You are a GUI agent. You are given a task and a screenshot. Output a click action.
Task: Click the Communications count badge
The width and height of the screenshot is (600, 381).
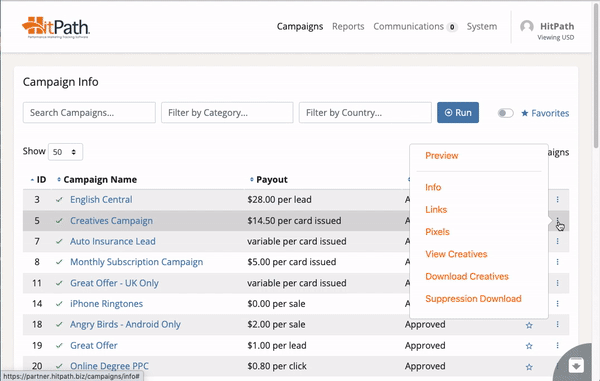[x=452, y=27]
